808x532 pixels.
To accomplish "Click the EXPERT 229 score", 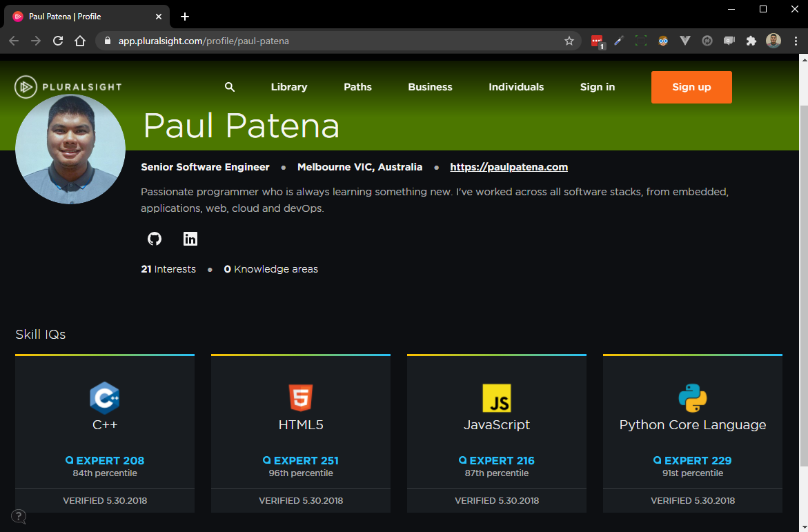I will pos(693,460).
